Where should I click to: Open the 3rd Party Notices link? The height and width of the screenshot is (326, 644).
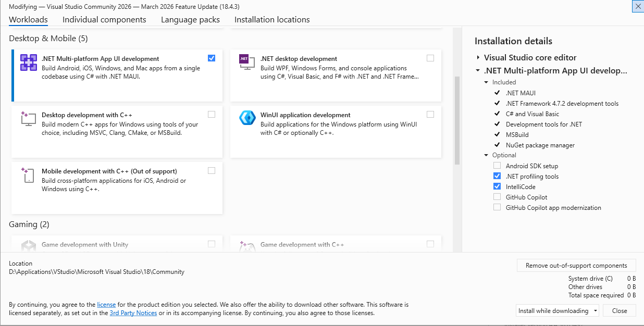[133, 313]
